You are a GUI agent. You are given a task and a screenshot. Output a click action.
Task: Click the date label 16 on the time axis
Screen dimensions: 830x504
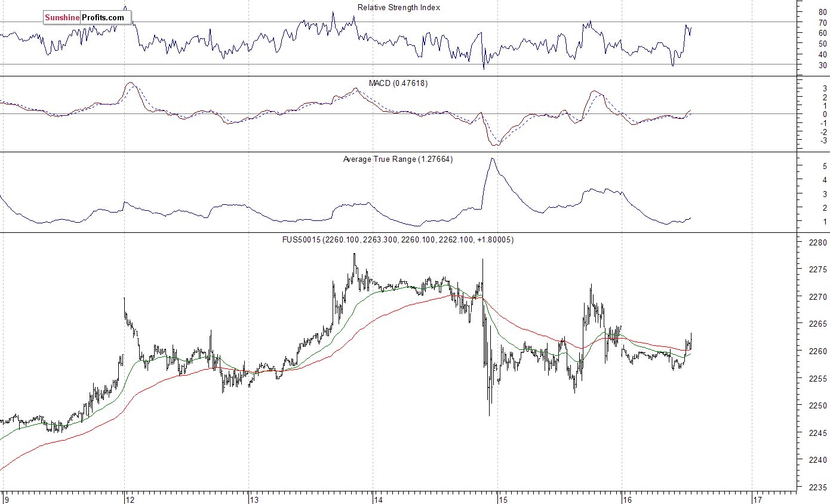click(x=627, y=499)
